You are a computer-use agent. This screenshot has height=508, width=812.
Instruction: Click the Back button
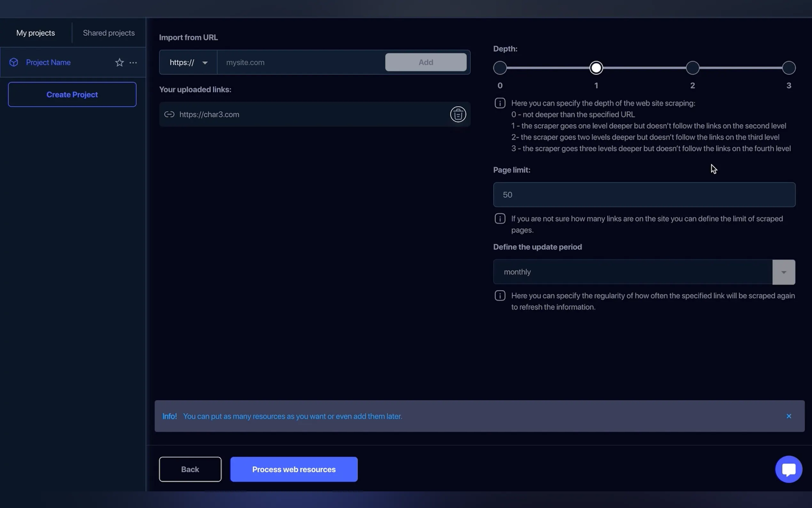tap(190, 469)
